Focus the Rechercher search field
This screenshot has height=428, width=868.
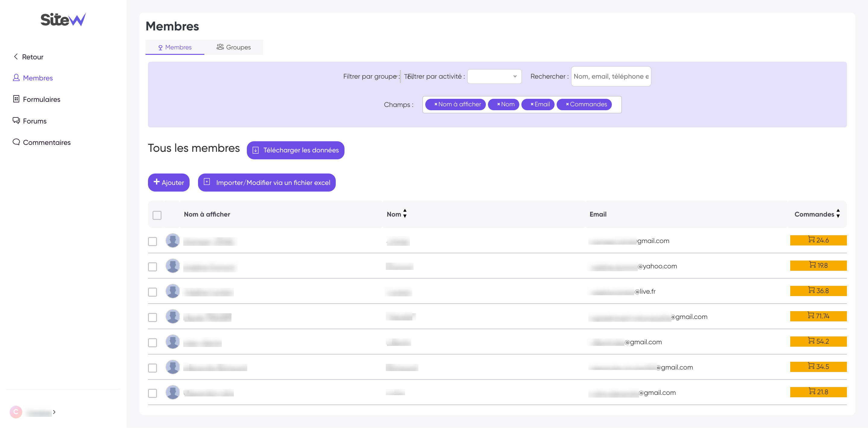click(x=611, y=77)
